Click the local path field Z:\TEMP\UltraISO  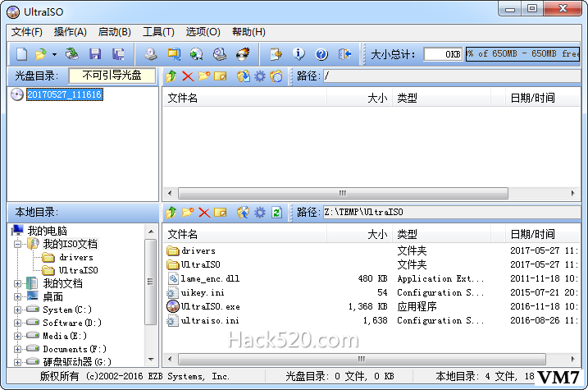[452, 213]
